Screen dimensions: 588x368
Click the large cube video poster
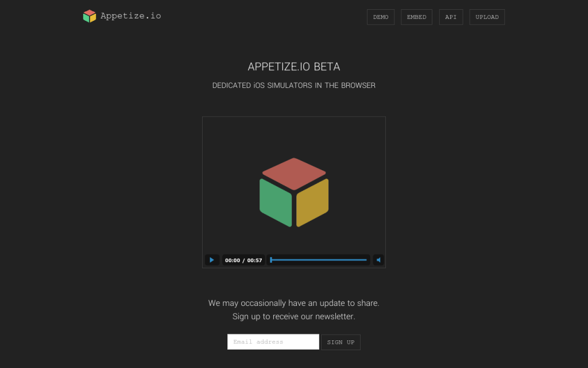coord(294,192)
